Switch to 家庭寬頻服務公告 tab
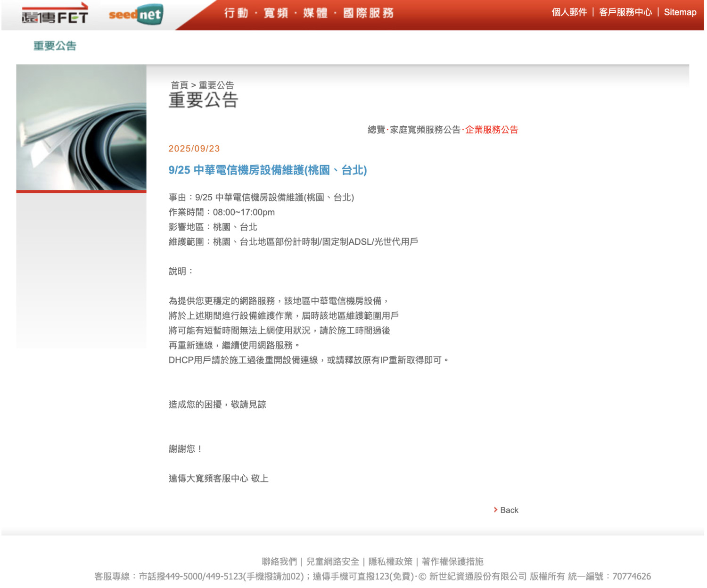This screenshot has width=707, height=588. pos(425,130)
